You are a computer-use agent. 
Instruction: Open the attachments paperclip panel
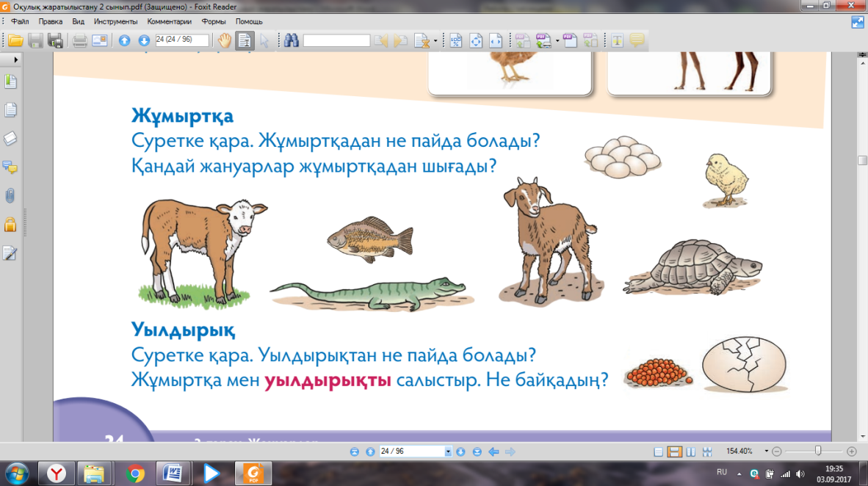[10, 195]
